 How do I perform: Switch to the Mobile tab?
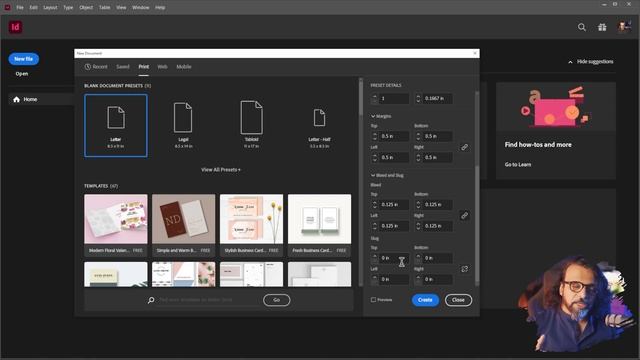[x=184, y=67]
